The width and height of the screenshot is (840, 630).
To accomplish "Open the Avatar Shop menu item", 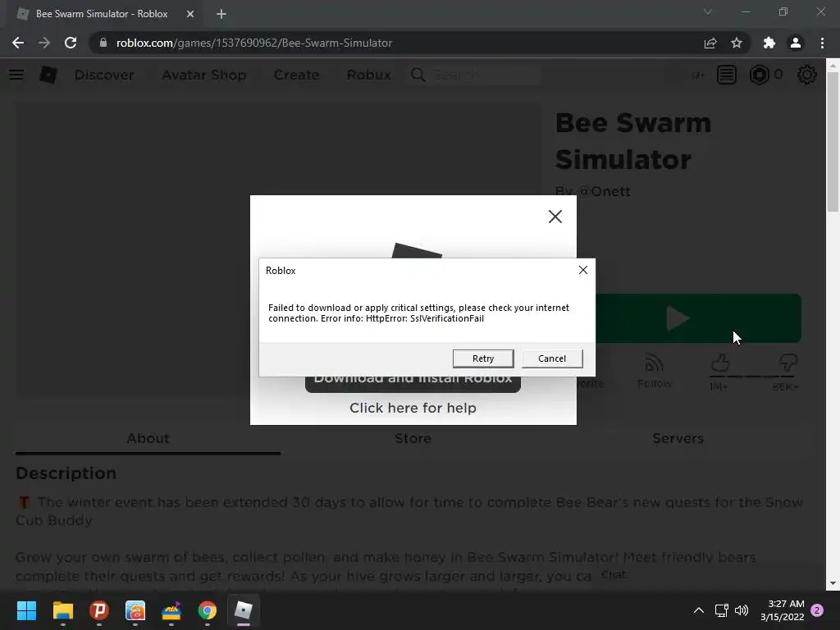I will click(204, 75).
